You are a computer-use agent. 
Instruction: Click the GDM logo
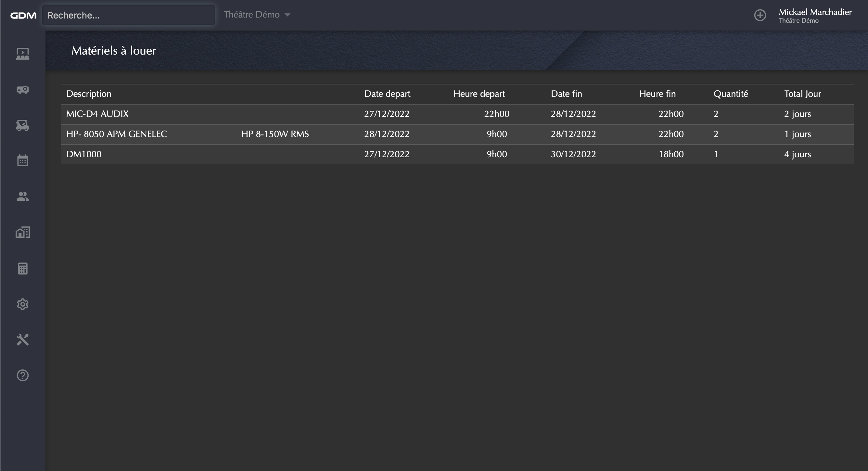[23, 15]
